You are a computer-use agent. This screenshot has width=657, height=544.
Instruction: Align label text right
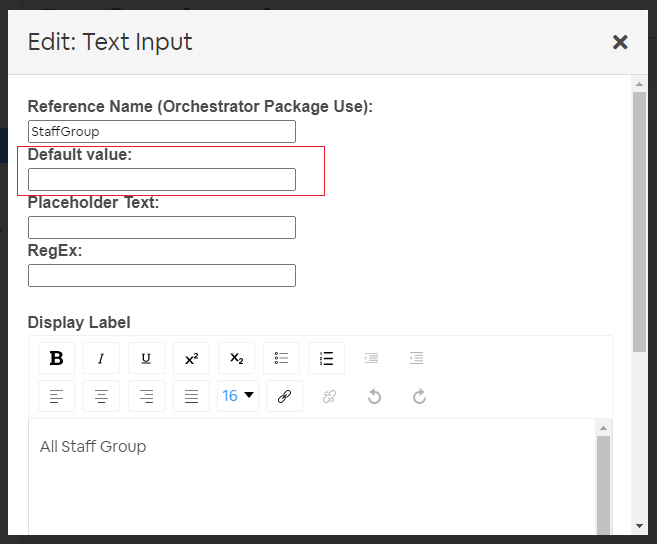pos(146,396)
